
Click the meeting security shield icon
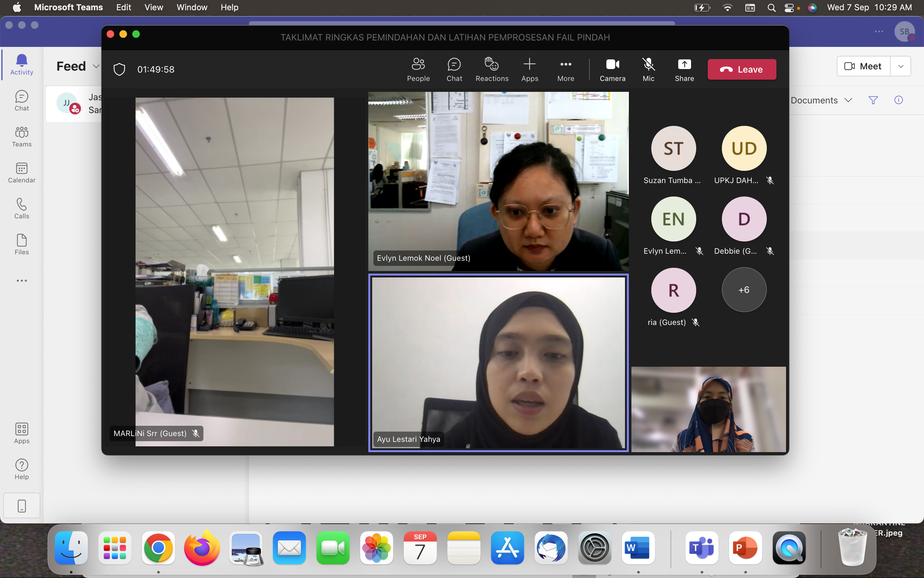[119, 69]
